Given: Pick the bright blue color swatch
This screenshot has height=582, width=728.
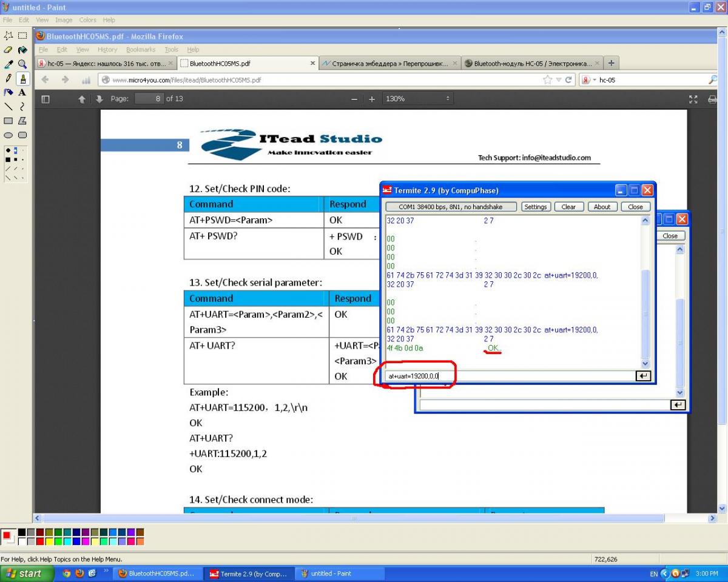Looking at the screenshot, I should tap(76, 541).
